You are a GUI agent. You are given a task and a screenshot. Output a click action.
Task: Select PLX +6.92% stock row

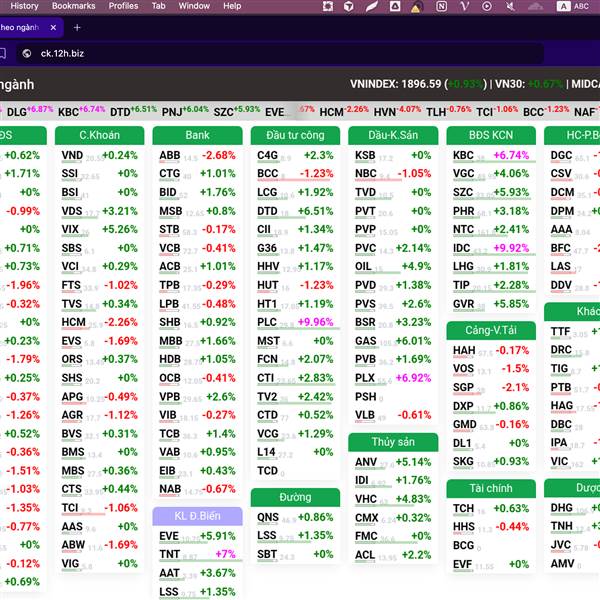pos(393,378)
